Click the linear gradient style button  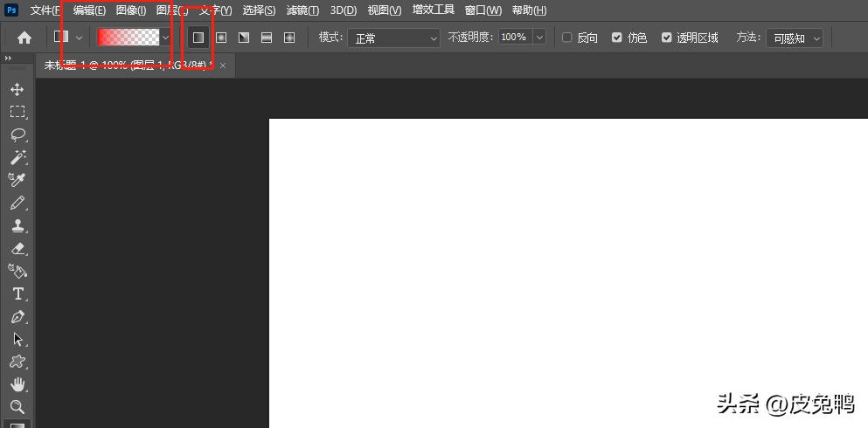click(x=198, y=38)
